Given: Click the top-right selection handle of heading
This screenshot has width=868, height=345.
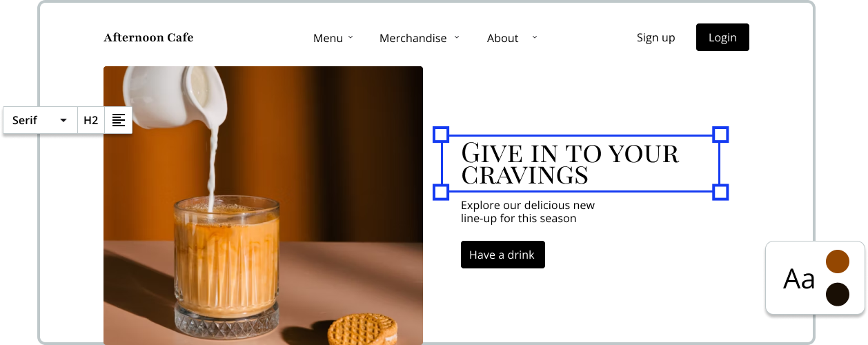Looking at the screenshot, I should [720, 135].
